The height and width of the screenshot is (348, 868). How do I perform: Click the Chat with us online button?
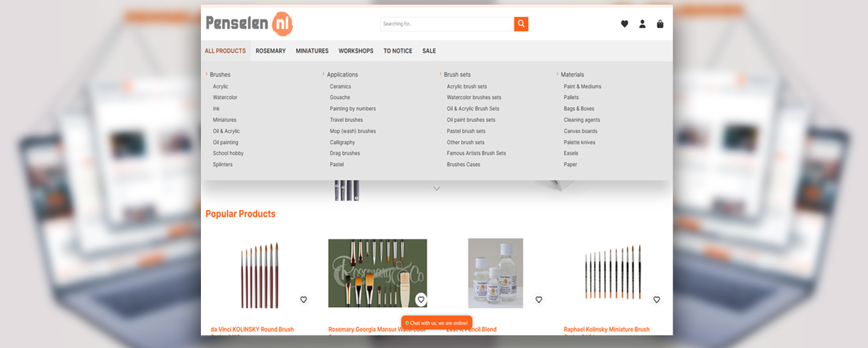point(437,323)
